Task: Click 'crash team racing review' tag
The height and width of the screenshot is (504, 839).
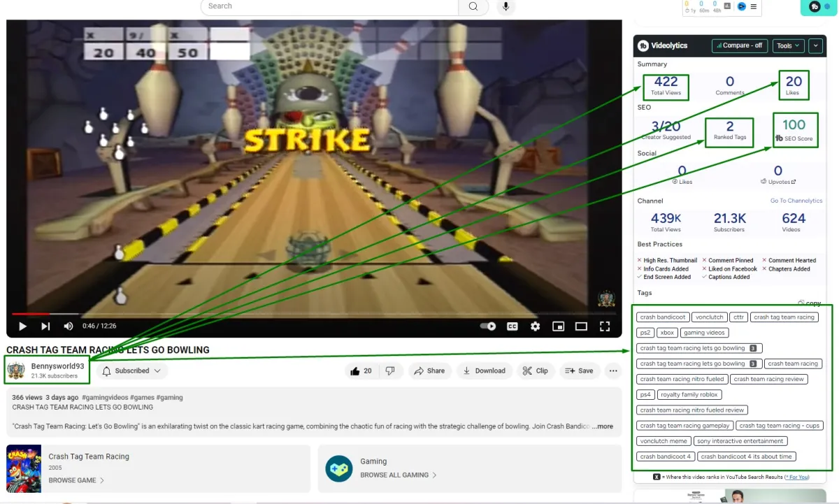Action: [768, 379]
